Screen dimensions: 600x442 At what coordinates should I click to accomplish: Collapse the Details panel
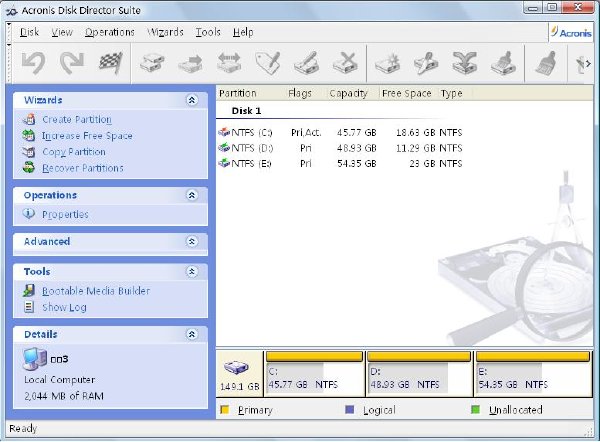pyautogui.click(x=192, y=334)
